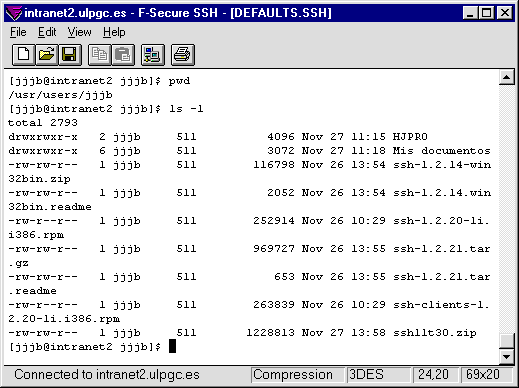Click at the terminal prompt cursor
This screenshot has width=519, height=388.
pyautogui.click(x=172, y=346)
